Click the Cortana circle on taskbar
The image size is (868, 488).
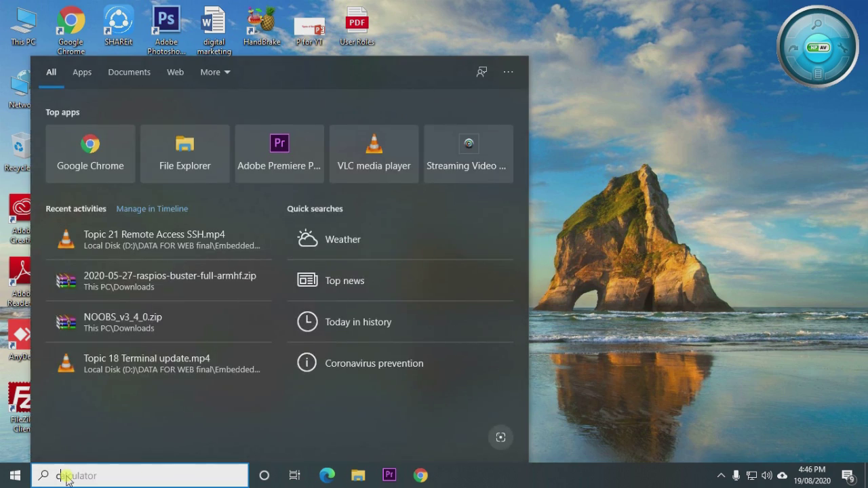coord(264,475)
